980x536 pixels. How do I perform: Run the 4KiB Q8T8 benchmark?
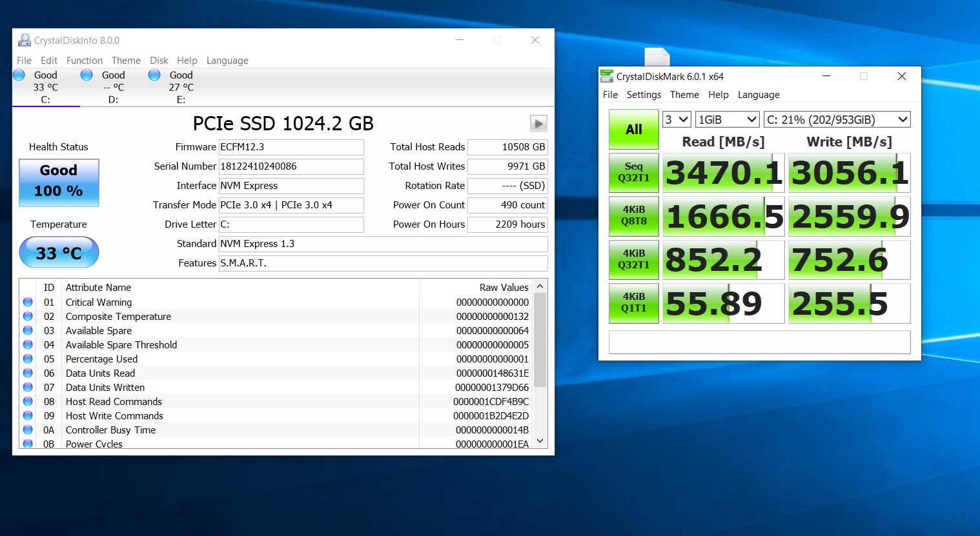click(x=633, y=216)
